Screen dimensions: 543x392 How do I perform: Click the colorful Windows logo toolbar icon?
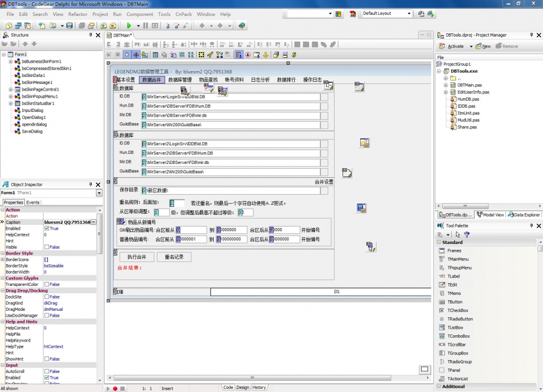tap(338, 14)
